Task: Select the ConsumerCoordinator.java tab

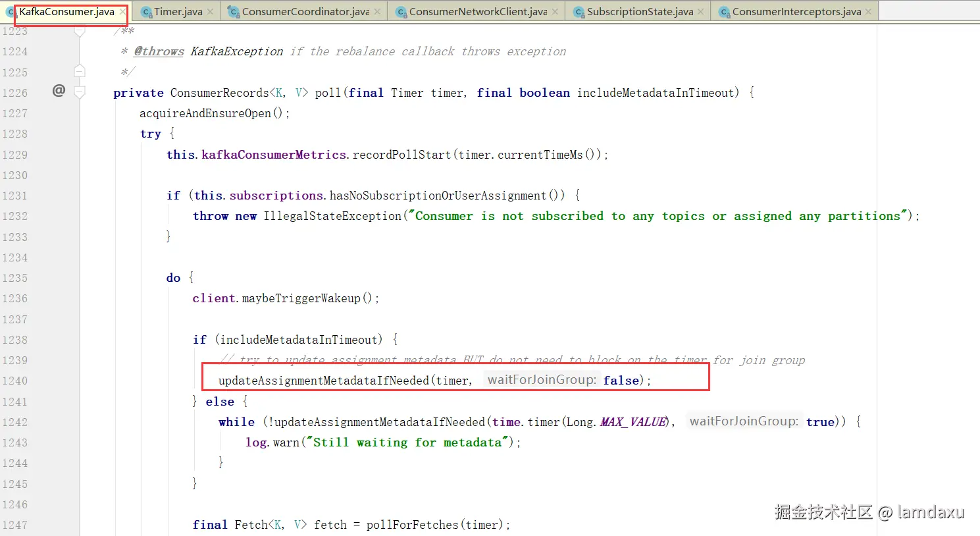Action: click(x=305, y=11)
